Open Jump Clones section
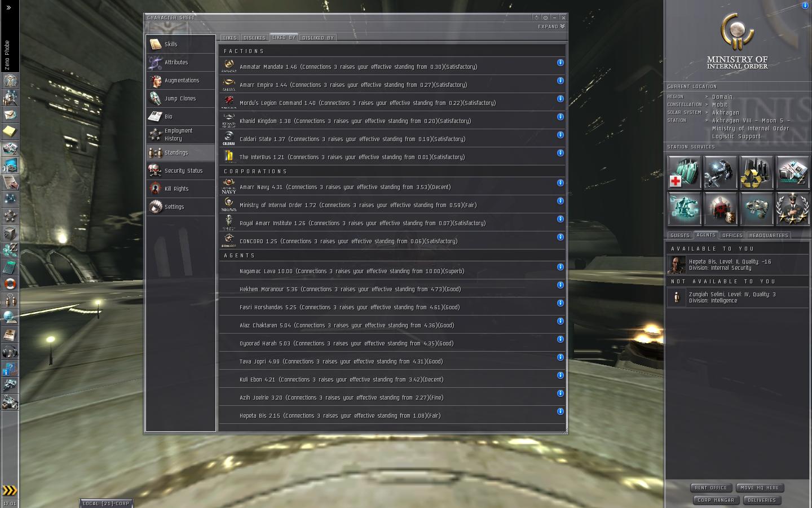812x508 pixels. (x=180, y=98)
